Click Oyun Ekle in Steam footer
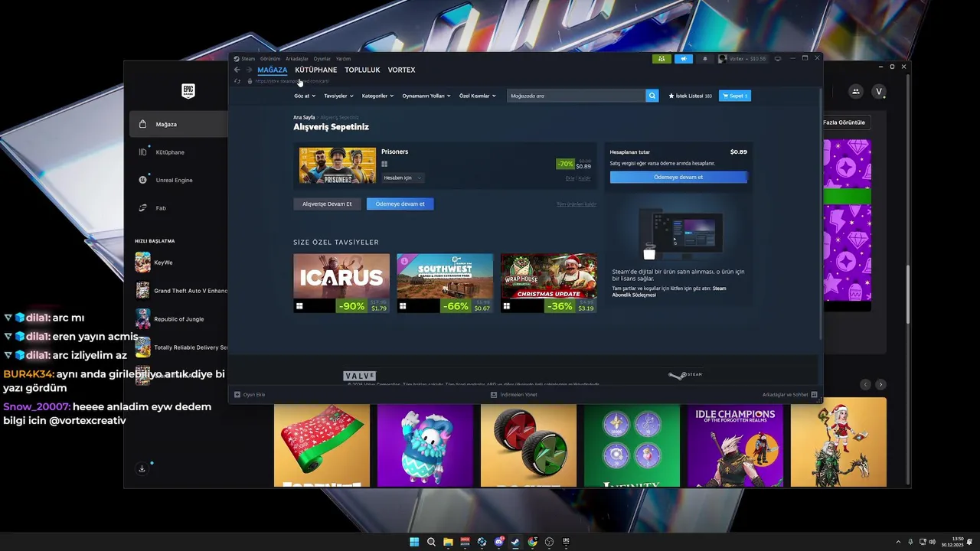This screenshot has width=980, height=551. click(x=250, y=394)
